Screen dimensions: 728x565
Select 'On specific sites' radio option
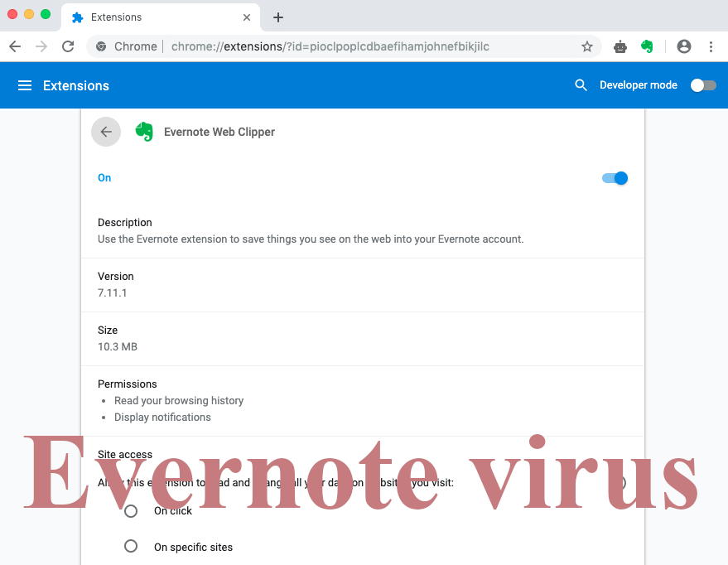[x=131, y=547]
